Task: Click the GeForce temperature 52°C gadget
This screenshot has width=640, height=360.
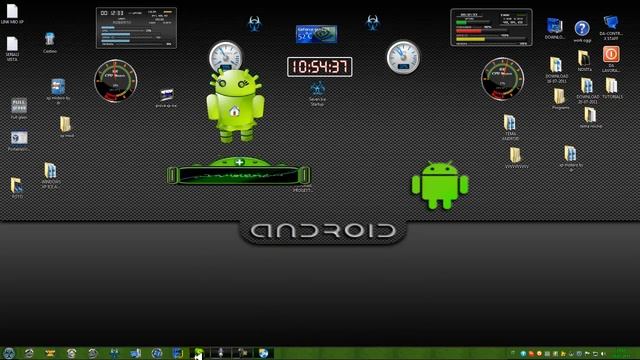Action: click(x=316, y=34)
